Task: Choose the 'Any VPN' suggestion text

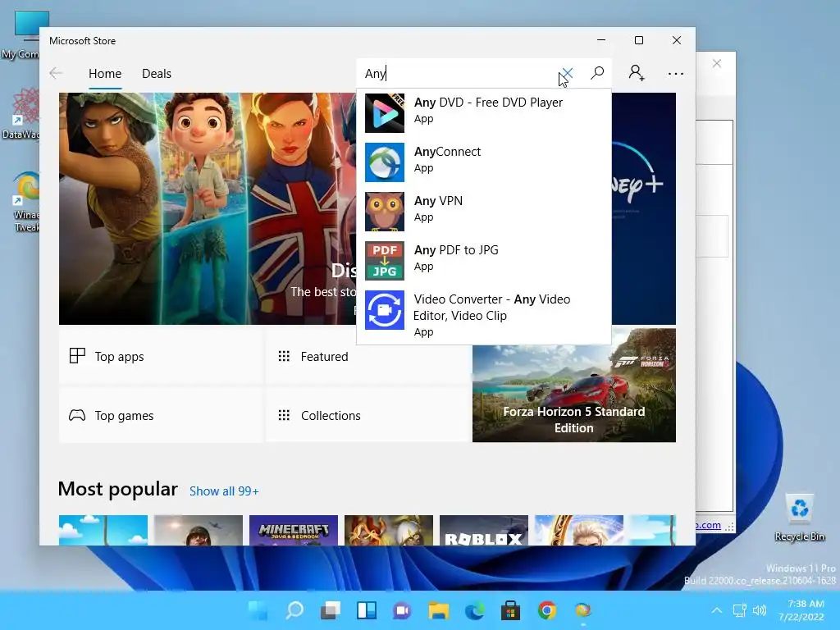Action: point(438,201)
